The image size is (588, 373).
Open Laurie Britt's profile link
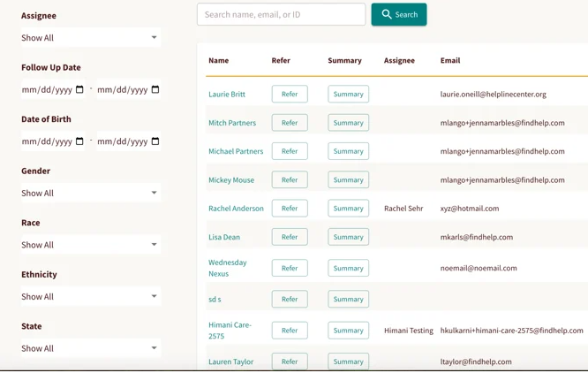coord(227,95)
